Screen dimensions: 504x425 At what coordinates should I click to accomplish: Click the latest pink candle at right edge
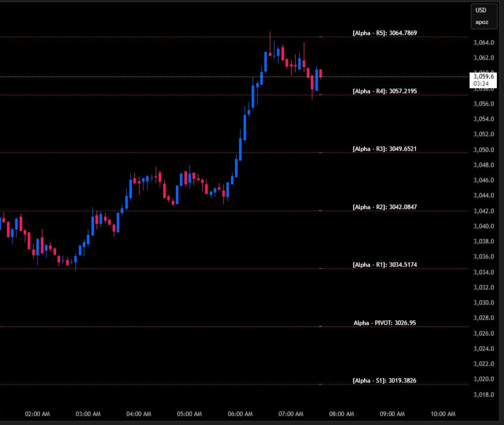(x=321, y=73)
